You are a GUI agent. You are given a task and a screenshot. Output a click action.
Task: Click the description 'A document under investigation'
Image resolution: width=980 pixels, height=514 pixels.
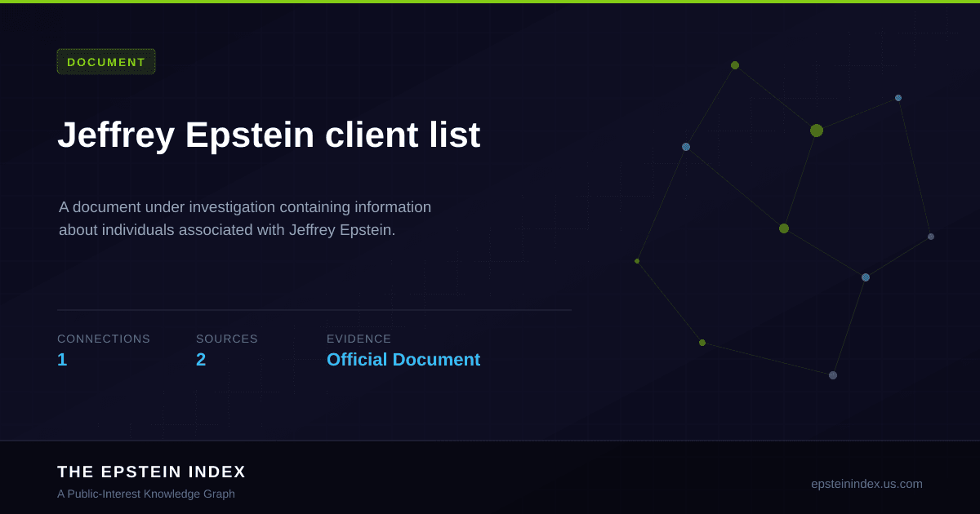245,219
